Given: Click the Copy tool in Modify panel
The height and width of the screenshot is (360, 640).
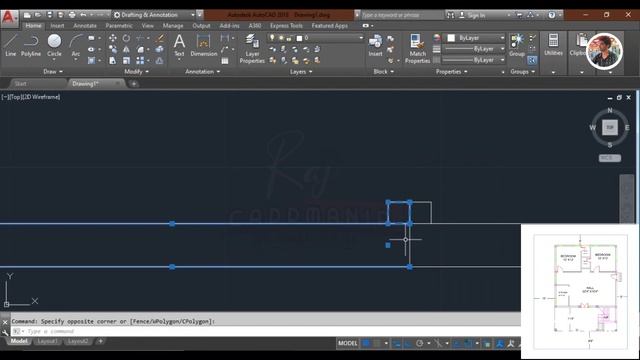Looking at the screenshot, I should [x=113, y=49].
